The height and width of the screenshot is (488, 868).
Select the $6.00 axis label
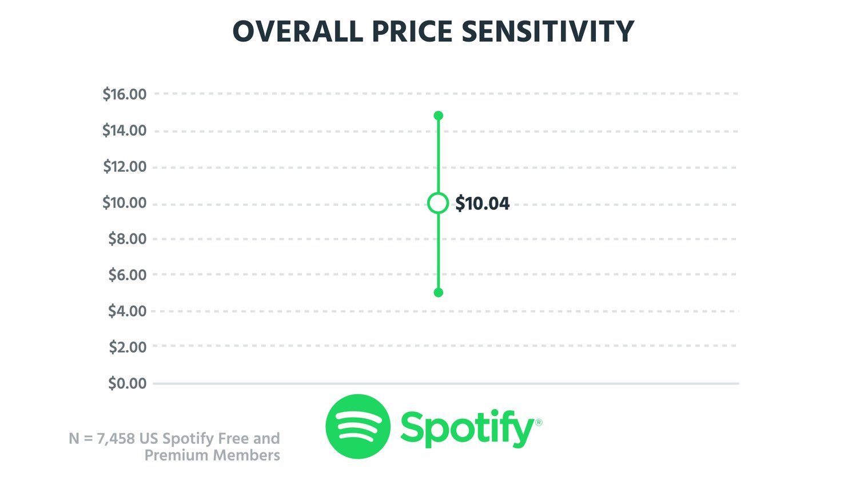click(128, 275)
